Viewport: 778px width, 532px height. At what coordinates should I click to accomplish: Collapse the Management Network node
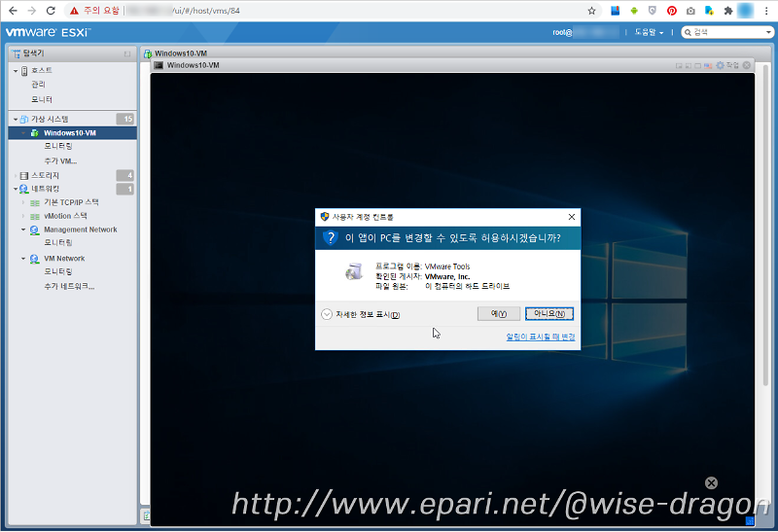(23, 230)
